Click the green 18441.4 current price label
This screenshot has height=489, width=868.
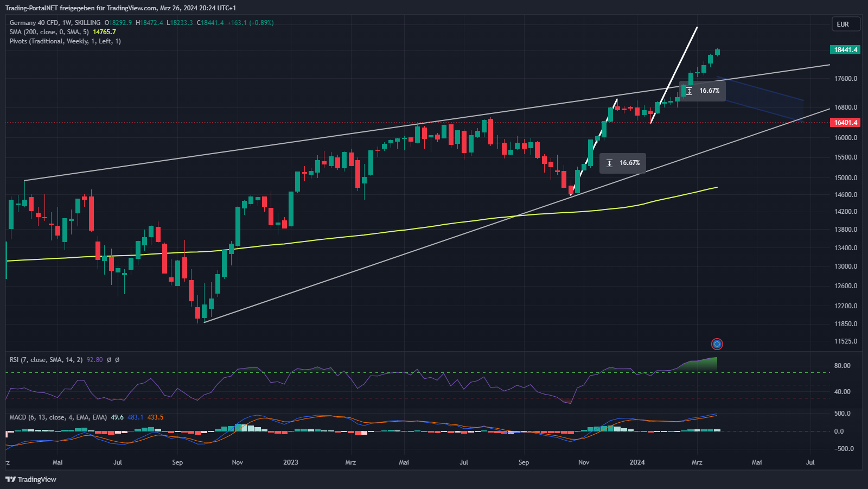coord(845,50)
